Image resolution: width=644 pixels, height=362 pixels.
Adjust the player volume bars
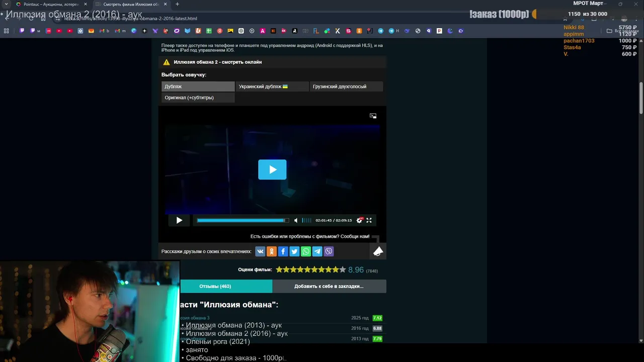point(306,220)
